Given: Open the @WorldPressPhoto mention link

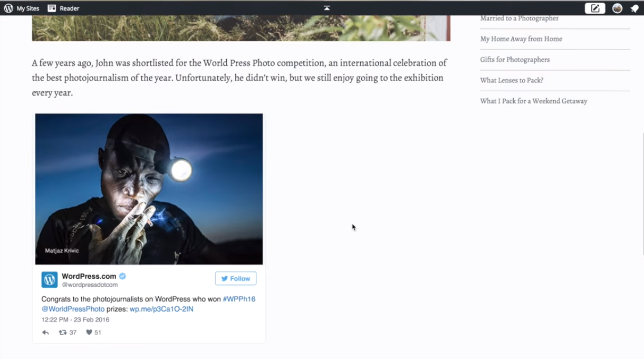Looking at the screenshot, I should tap(73, 309).
